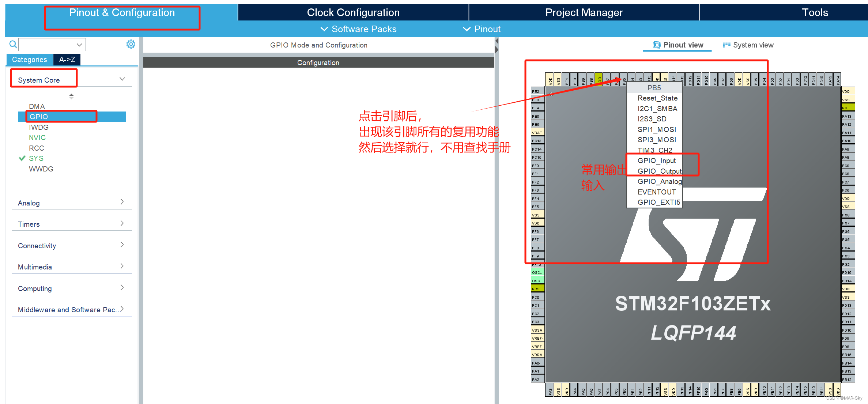Select NVIC in System Core list
Screen dimensions: 868x404
(37, 137)
